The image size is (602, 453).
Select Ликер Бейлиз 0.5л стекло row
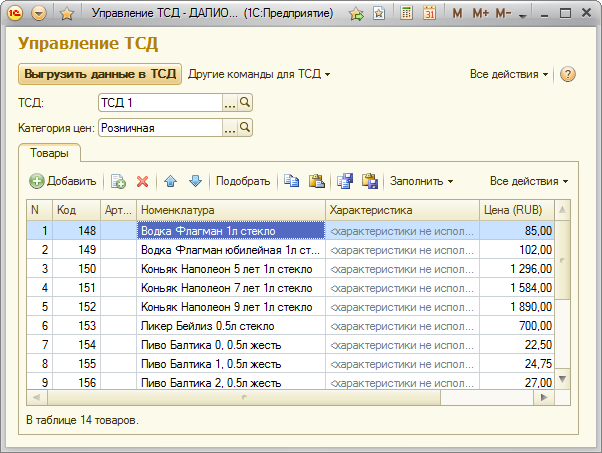coord(291,326)
